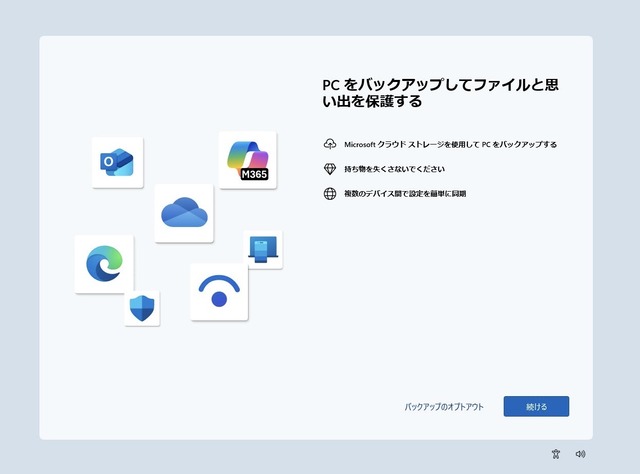640x474 pixels.
Task: Click the OneDrive cloud icon
Action: tap(184, 213)
